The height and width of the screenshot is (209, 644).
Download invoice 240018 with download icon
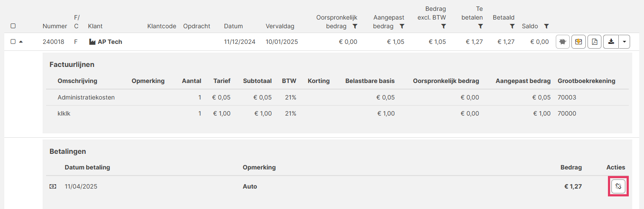611,42
